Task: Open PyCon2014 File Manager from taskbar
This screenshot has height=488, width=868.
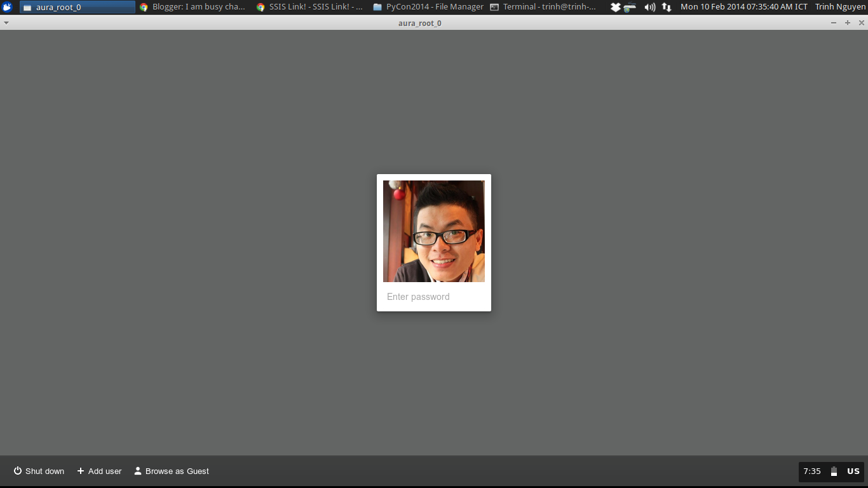Action: (x=428, y=7)
